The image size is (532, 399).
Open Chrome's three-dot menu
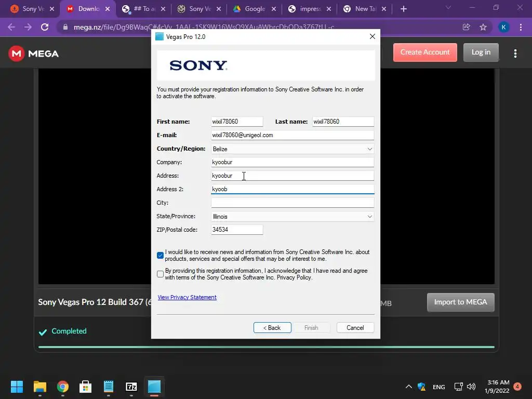pyautogui.click(x=521, y=27)
